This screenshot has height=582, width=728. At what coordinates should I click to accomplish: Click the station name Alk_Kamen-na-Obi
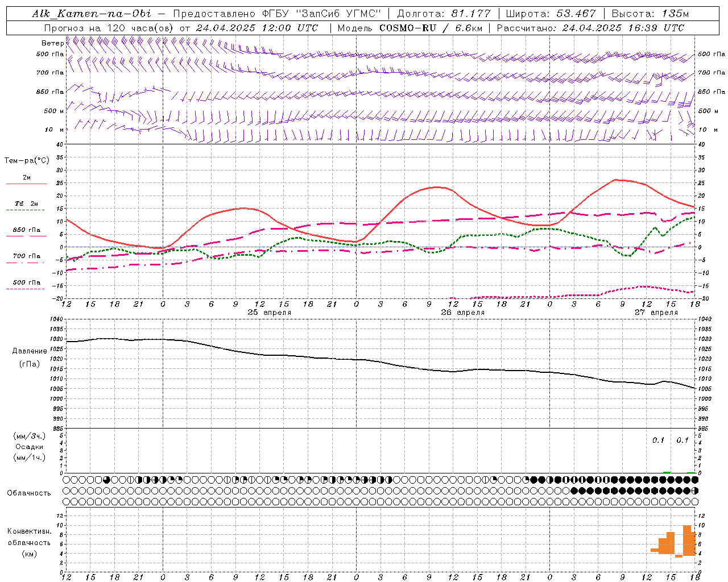[92, 13]
